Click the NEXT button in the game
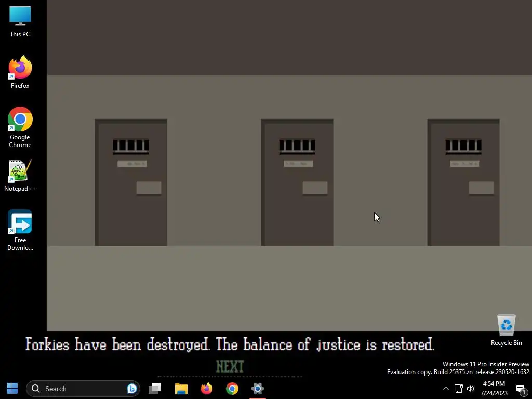Image resolution: width=532 pixels, height=399 pixels. pyautogui.click(x=230, y=366)
